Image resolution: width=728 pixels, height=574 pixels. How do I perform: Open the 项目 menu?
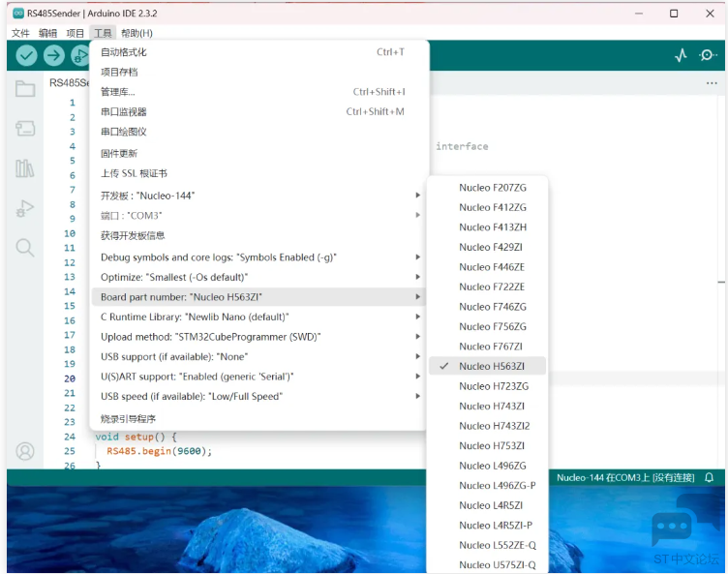click(x=76, y=33)
